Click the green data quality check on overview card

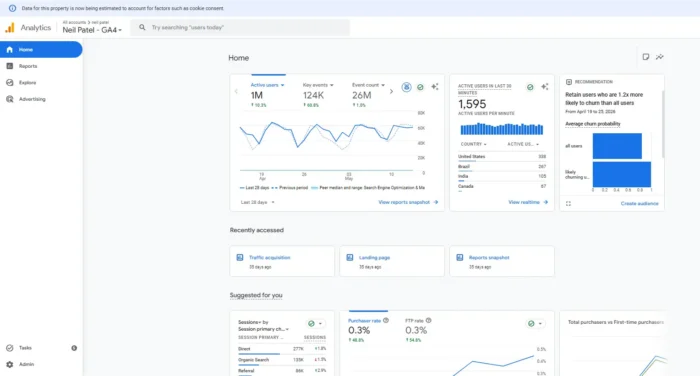pos(420,87)
